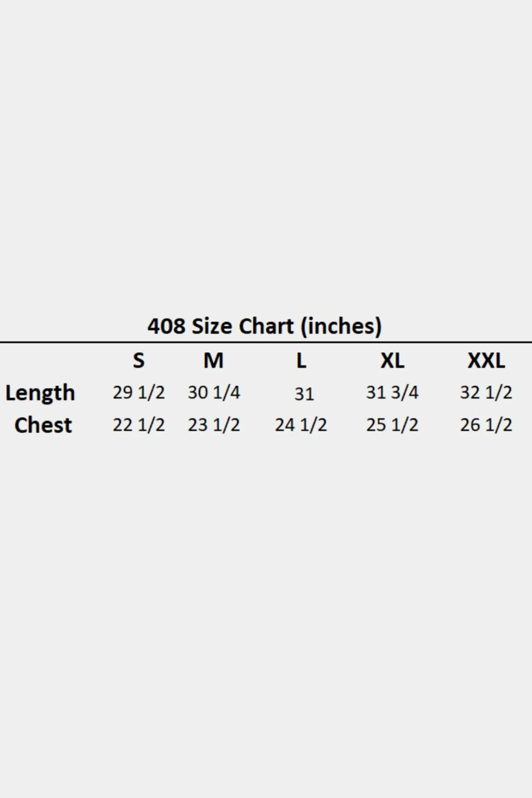Select the S size column header
Screen dimensions: 532x798
[x=139, y=360]
